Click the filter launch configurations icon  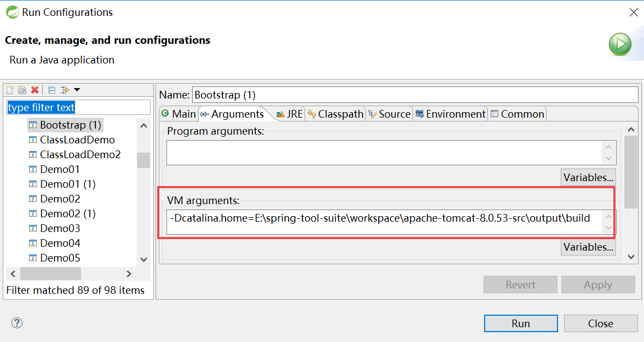click(64, 90)
